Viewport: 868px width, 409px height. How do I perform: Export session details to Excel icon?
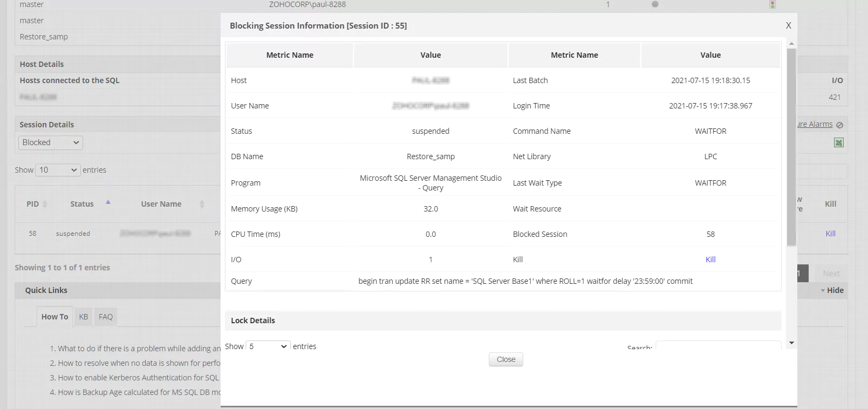tap(838, 142)
